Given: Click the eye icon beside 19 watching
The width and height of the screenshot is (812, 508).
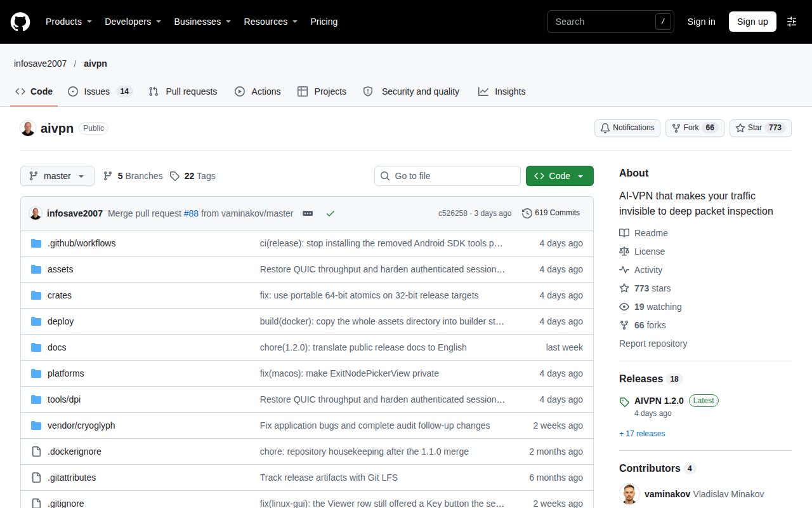Looking at the screenshot, I should pyautogui.click(x=624, y=307).
